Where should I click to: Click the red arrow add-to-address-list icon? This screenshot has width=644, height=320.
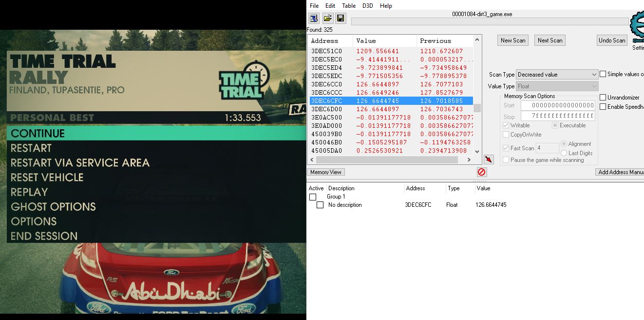click(x=489, y=160)
